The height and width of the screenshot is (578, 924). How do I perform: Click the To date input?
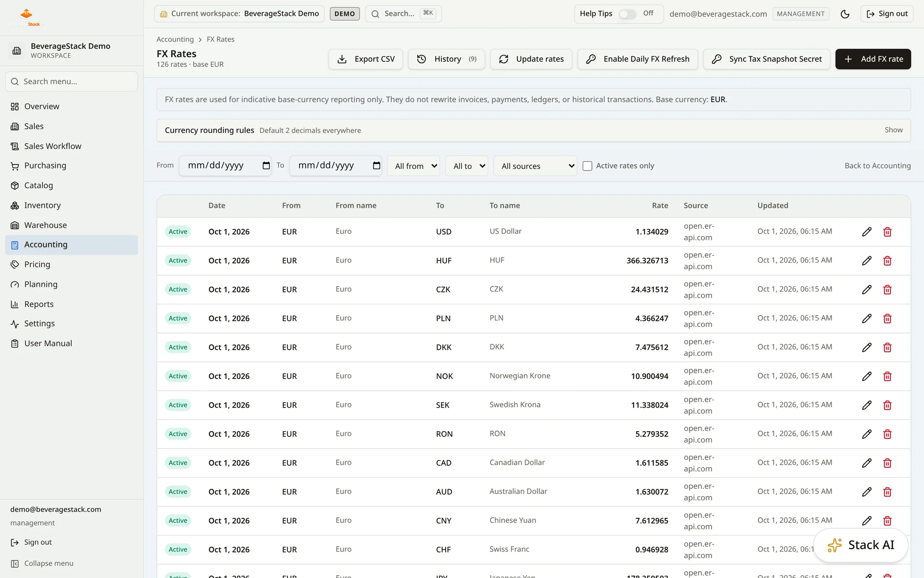335,166
